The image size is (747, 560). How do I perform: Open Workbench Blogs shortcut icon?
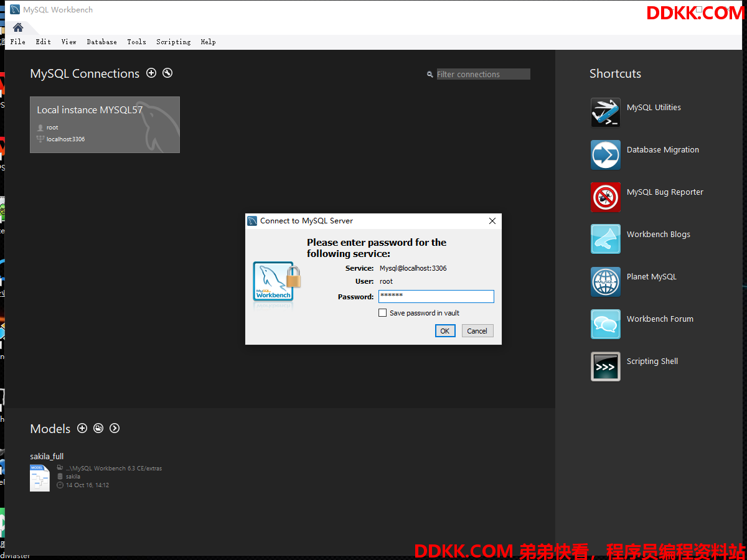tap(606, 239)
